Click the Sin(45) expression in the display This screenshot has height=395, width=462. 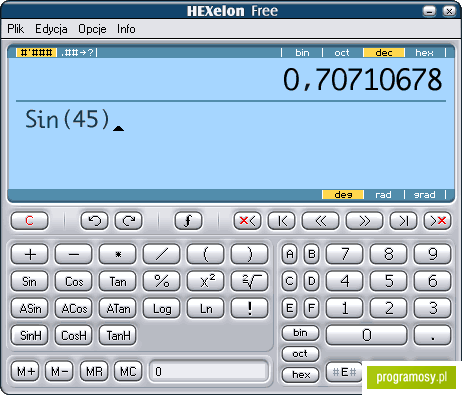pos(67,119)
